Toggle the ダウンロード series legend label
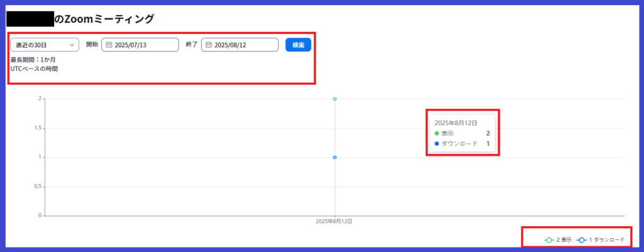The width and height of the screenshot is (644, 252). (607, 240)
